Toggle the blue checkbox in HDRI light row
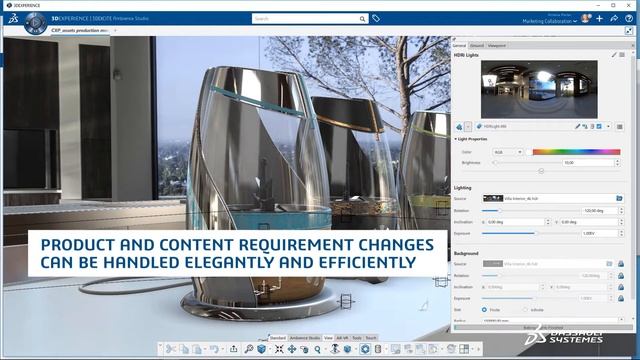Screen dimensions: 640x360 pyautogui.click(x=599, y=127)
